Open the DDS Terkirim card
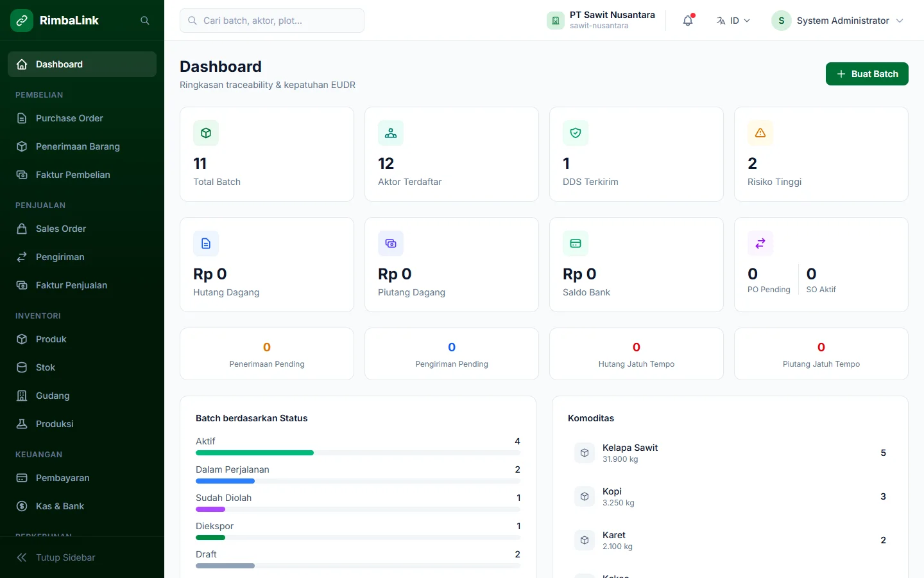This screenshot has height=578, width=924. click(637, 154)
